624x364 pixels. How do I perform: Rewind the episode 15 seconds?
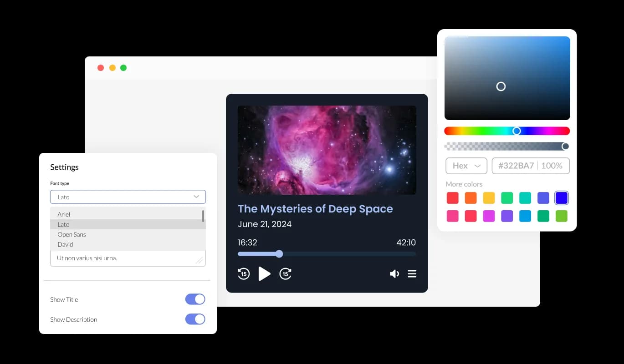click(x=244, y=273)
